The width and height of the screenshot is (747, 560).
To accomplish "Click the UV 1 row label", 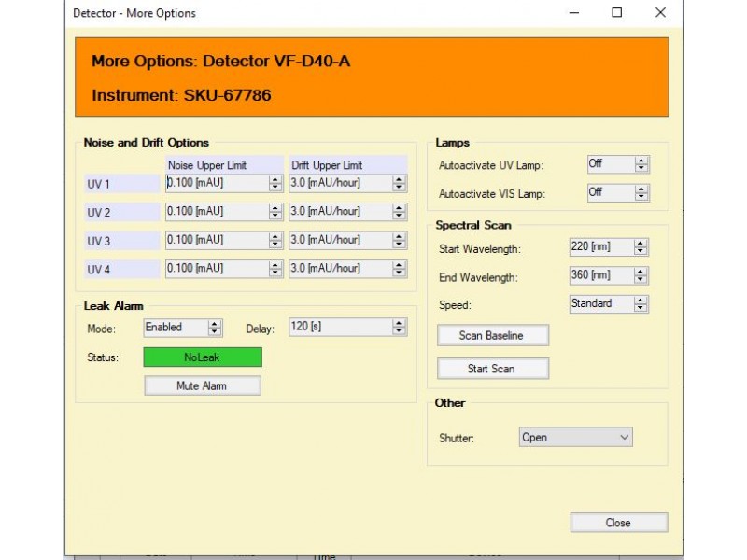I will click(122, 184).
